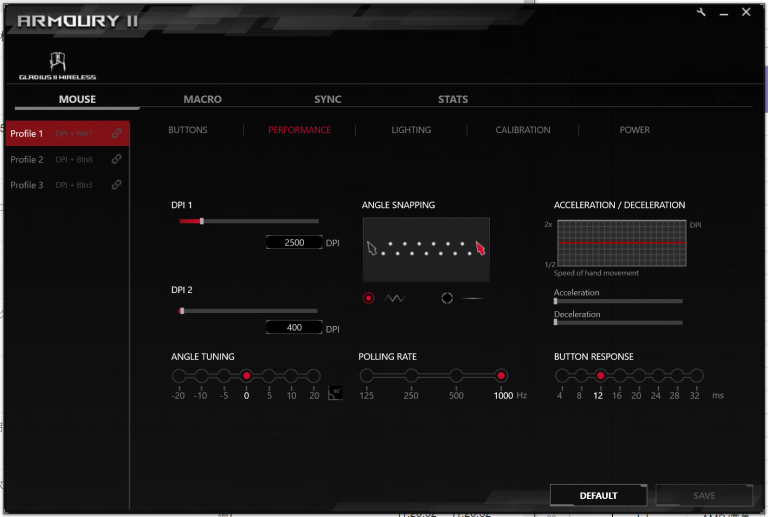Viewport: 768px width, 517px height.
Task: Click the Deceleration slider
Action: (618, 322)
